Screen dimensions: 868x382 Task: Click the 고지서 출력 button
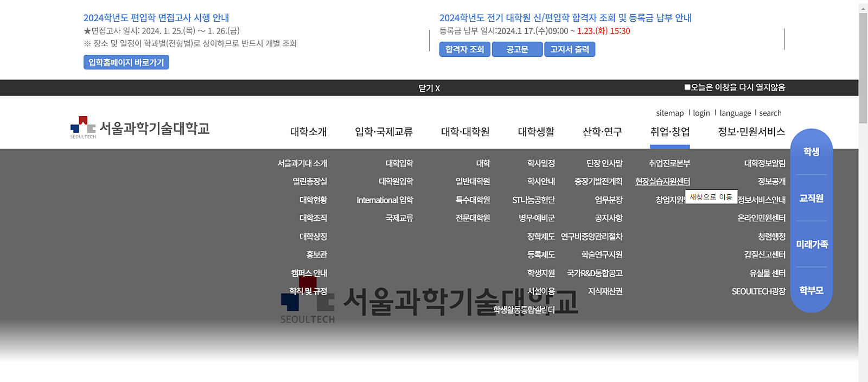click(x=570, y=49)
